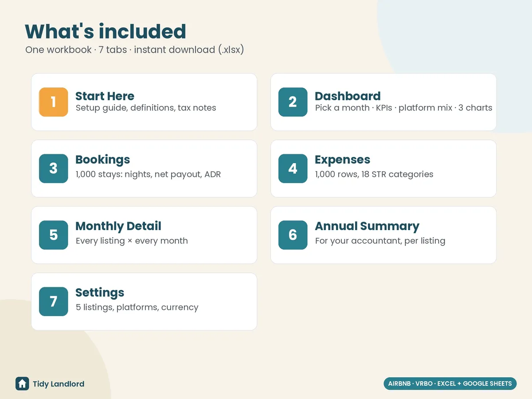
Task: Click the 'AIRBNB · VRBO · EXCEL + GOOGLE SHEETS' pill
Action: click(x=450, y=383)
